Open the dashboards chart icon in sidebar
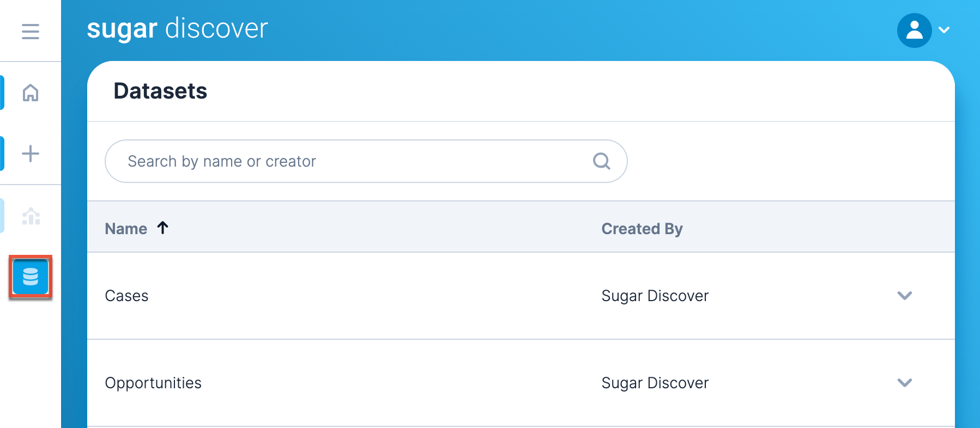Screen dimensions: 980x428 [31, 216]
